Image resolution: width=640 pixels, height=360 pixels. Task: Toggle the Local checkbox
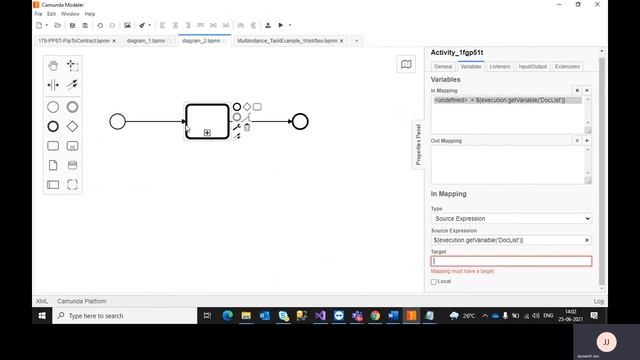tap(433, 282)
